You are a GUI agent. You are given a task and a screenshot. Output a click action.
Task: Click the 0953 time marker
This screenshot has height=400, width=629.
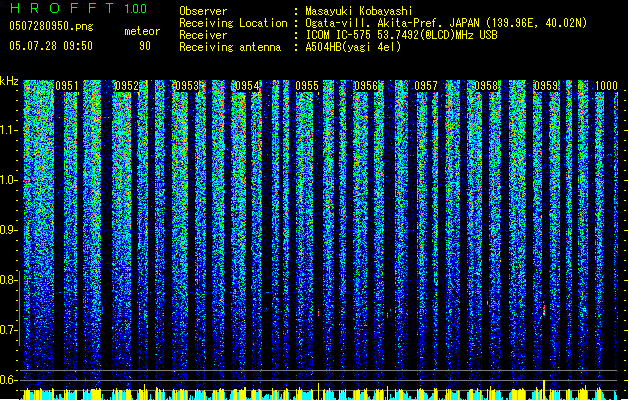click(187, 86)
